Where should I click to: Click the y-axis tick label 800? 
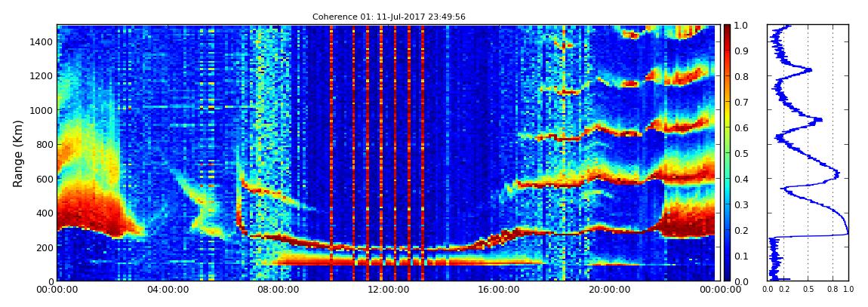point(45,145)
